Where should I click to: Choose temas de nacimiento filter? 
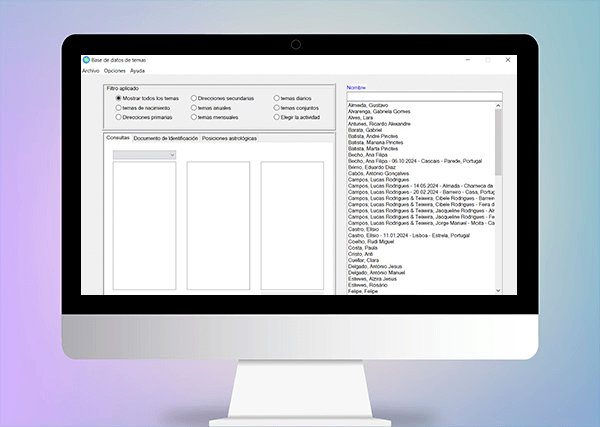point(143,108)
